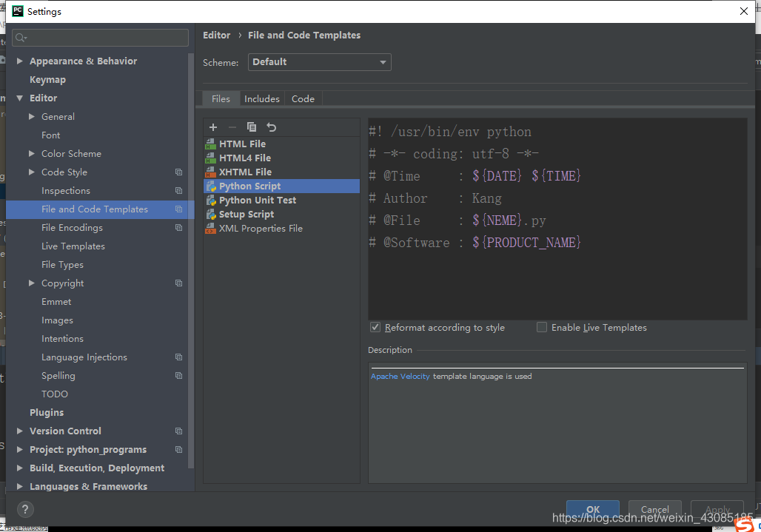Viewport: 761px width, 532px height.
Task: Click the PyCharm logo in title bar
Action: [x=18, y=11]
